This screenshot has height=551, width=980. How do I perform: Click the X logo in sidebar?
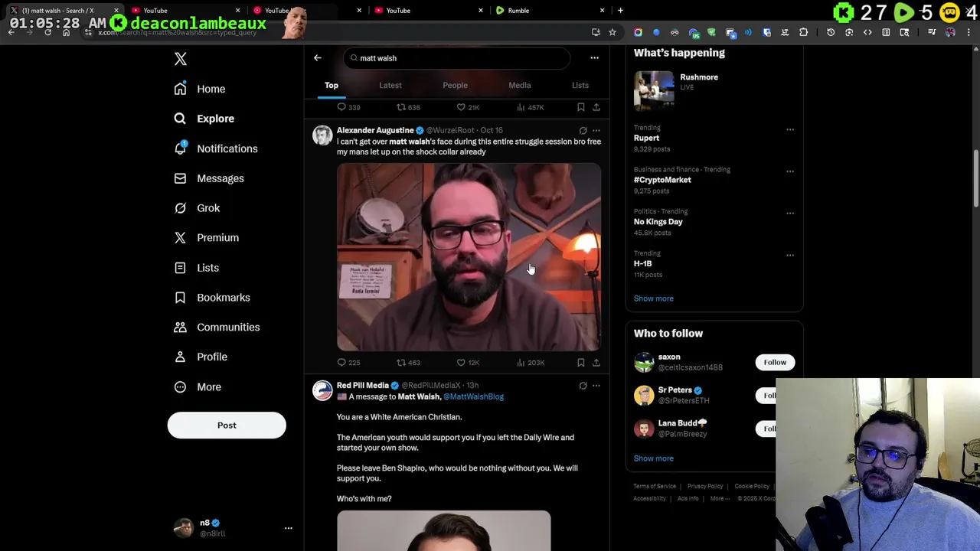point(181,59)
